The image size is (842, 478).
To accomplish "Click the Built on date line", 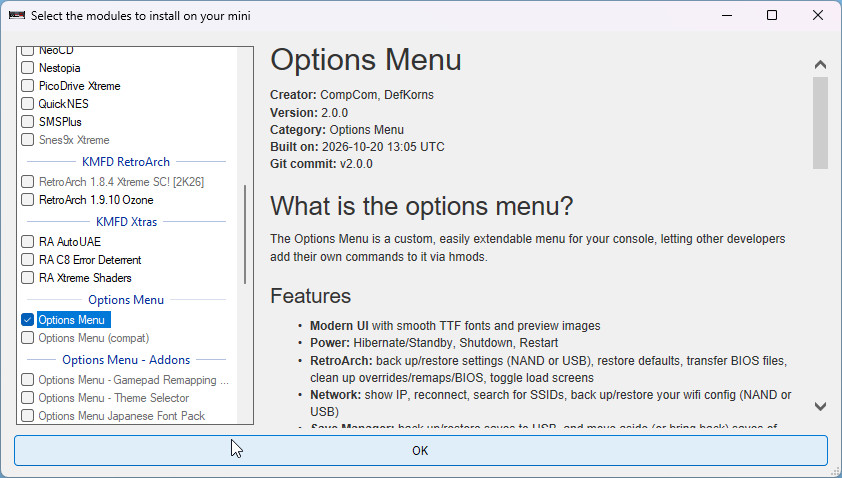I will click(x=357, y=147).
